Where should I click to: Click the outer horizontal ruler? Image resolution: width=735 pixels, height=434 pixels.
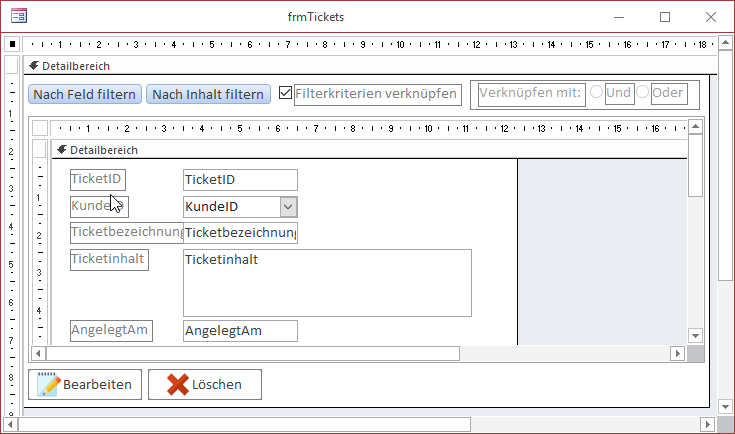(369, 45)
